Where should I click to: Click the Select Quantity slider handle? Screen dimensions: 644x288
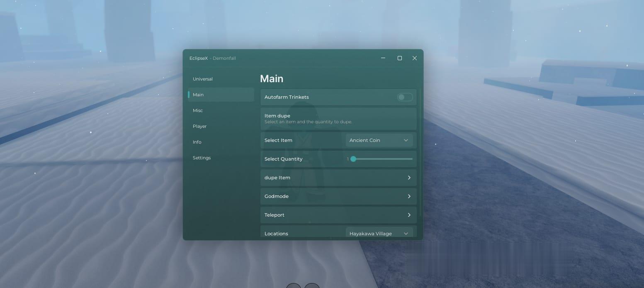tap(353, 159)
